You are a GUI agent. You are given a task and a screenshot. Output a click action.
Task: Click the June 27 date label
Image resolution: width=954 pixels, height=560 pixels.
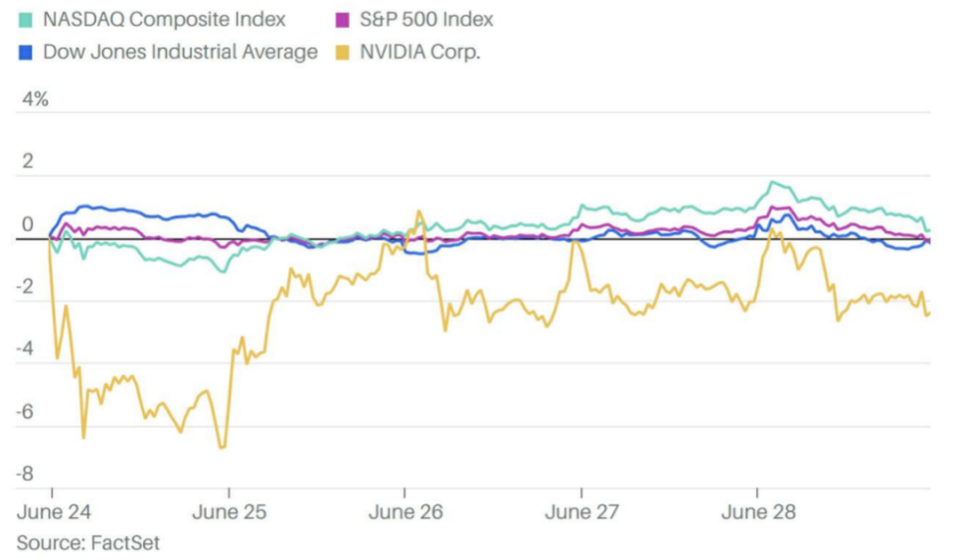(581, 512)
